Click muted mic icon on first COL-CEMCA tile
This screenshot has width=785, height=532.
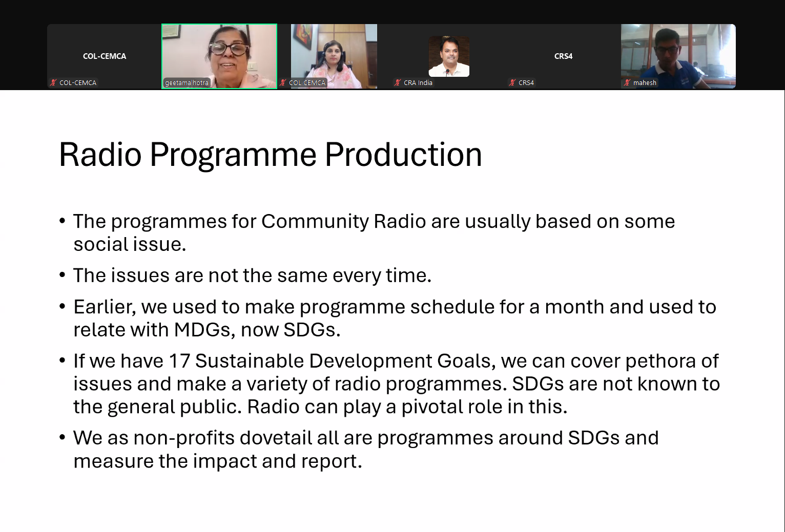[x=53, y=82]
